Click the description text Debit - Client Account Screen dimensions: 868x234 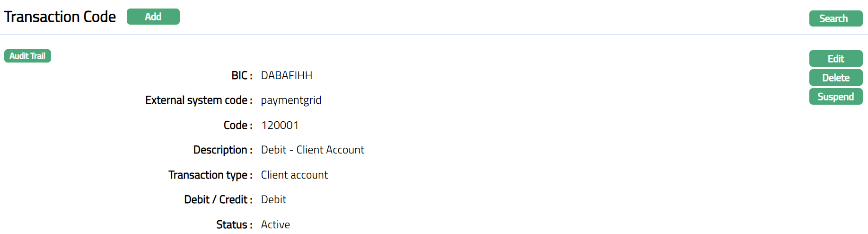(313, 150)
